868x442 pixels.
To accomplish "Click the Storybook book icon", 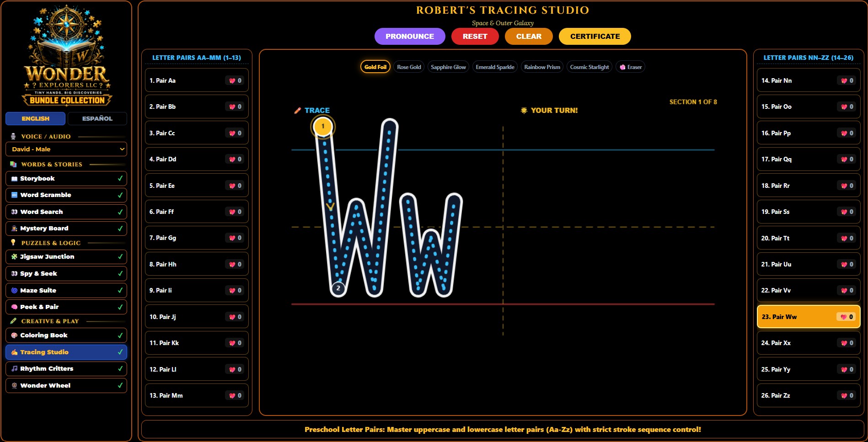I will (14, 179).
